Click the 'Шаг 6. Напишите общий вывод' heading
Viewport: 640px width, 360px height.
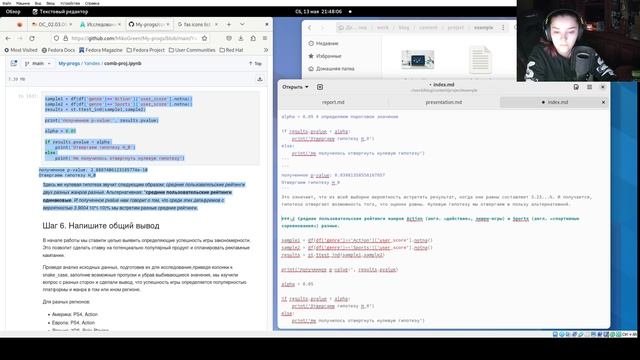(101, 226)
